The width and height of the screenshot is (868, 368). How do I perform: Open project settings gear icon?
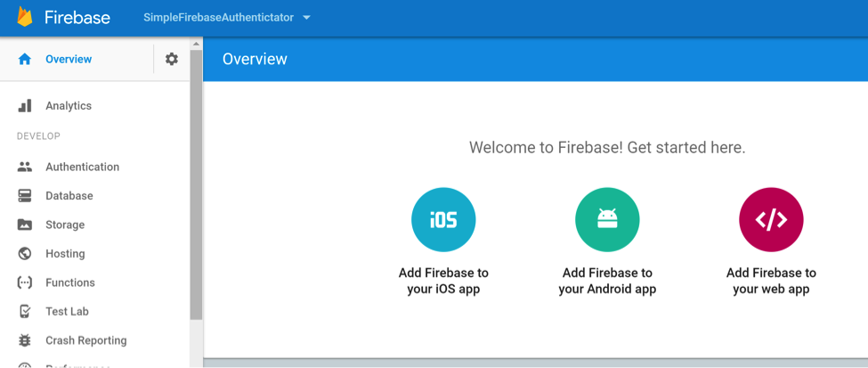172,59
